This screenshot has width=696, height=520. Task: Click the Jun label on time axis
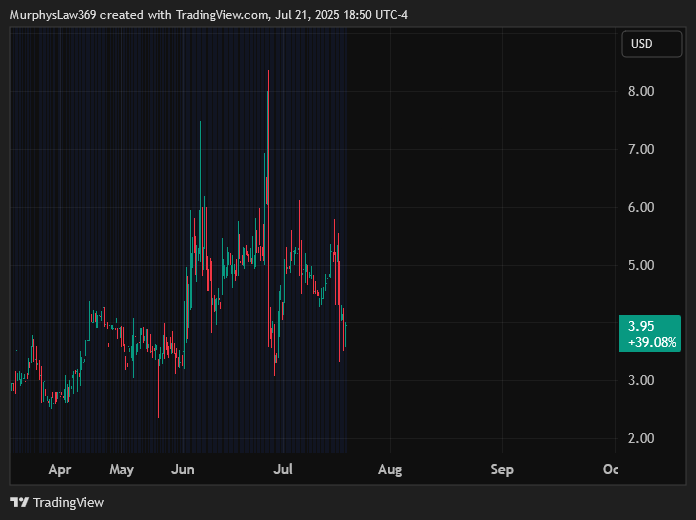182,470
